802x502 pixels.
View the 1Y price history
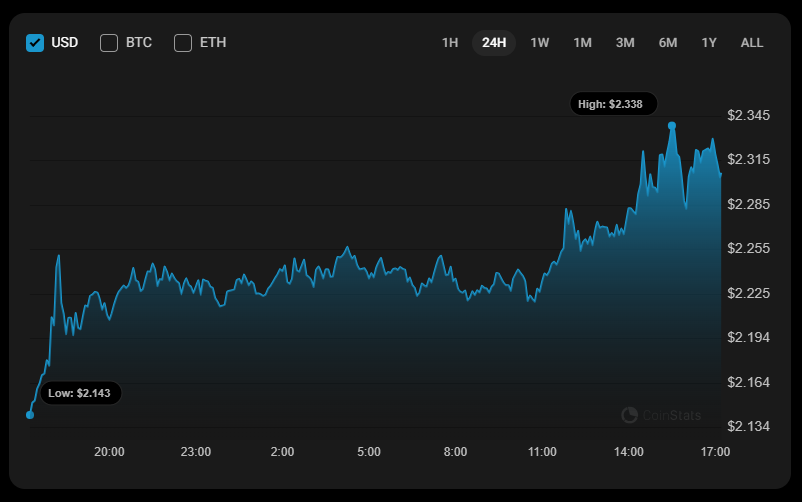click(709, 43)
